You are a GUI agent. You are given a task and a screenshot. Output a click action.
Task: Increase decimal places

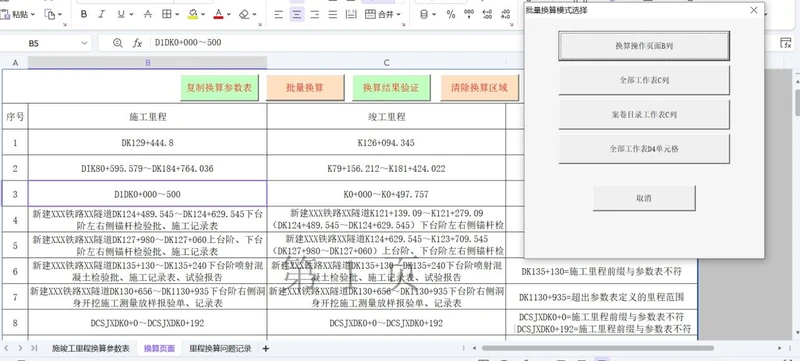pyautogui.click(x=487, y=14)
